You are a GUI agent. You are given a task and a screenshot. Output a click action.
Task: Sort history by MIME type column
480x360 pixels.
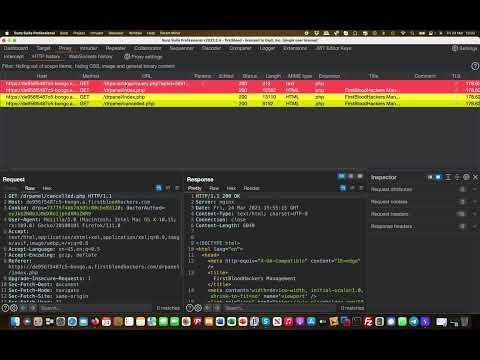(300, 76)
